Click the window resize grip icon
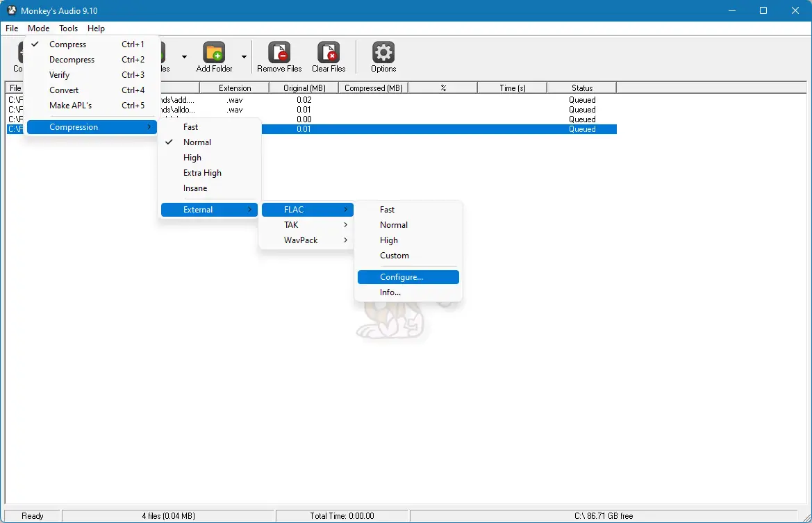 click(x=806, y=517)
